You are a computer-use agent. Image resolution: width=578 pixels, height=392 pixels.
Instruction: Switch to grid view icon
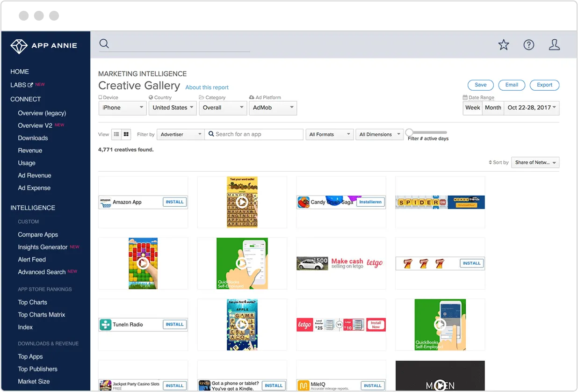pyautogui.click(x=126, y=134)
